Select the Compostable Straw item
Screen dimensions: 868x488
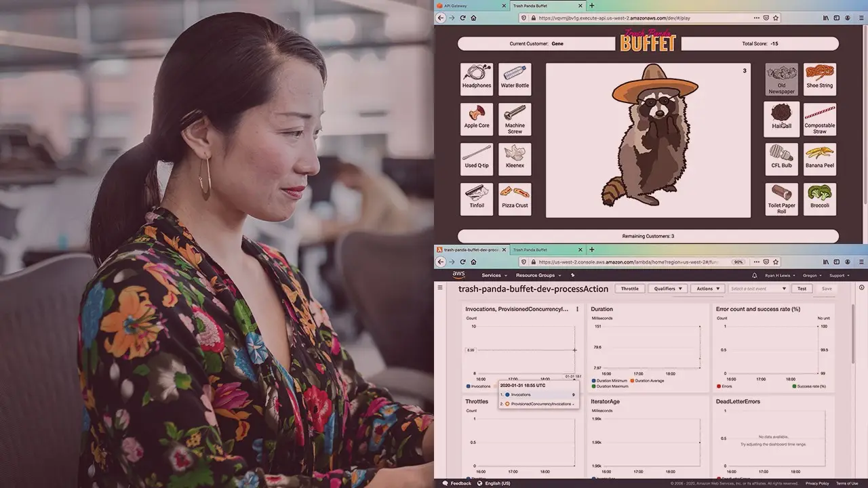pos(820,119)
